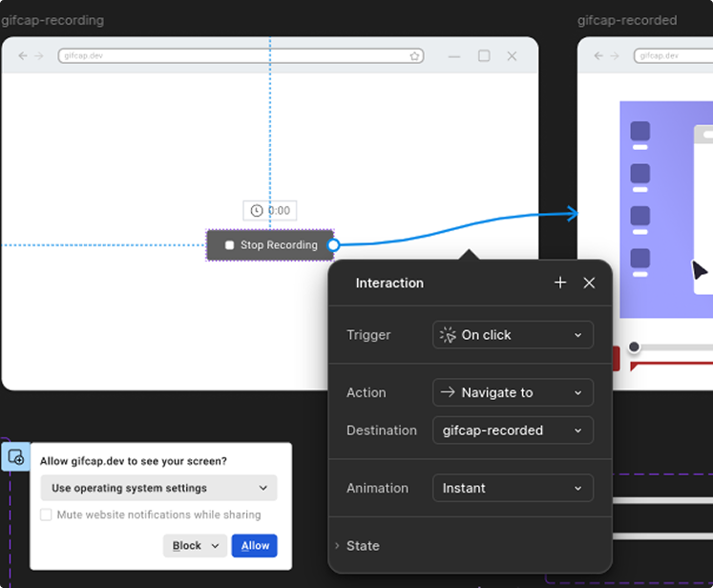
Task: Open the Action dropdown showing Navigate to
Action: tap(513, 392)
